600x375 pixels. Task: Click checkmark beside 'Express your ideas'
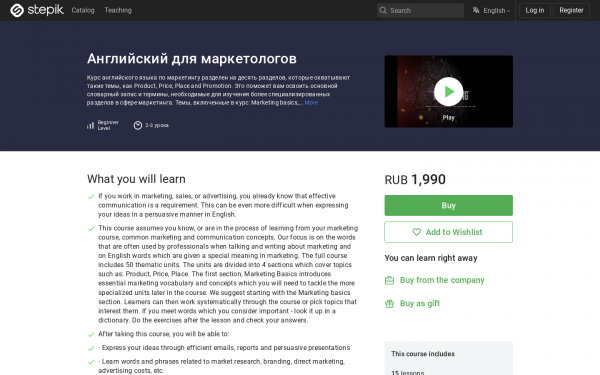91,348
